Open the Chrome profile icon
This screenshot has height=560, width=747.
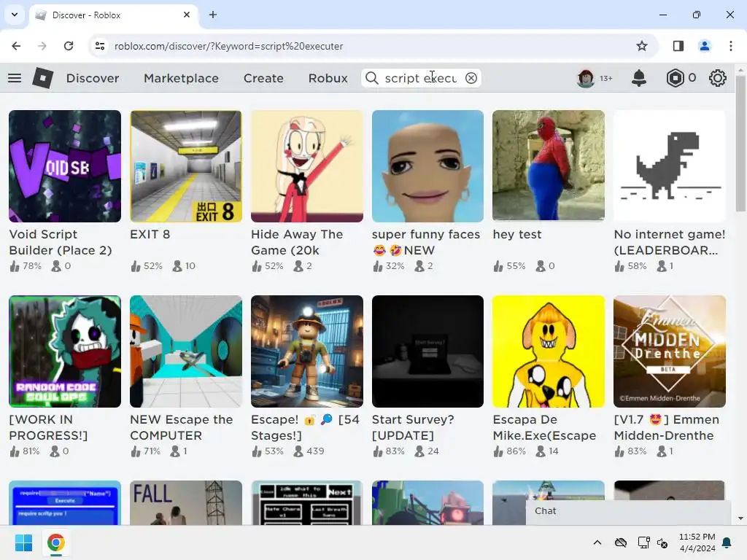point(704,46)
